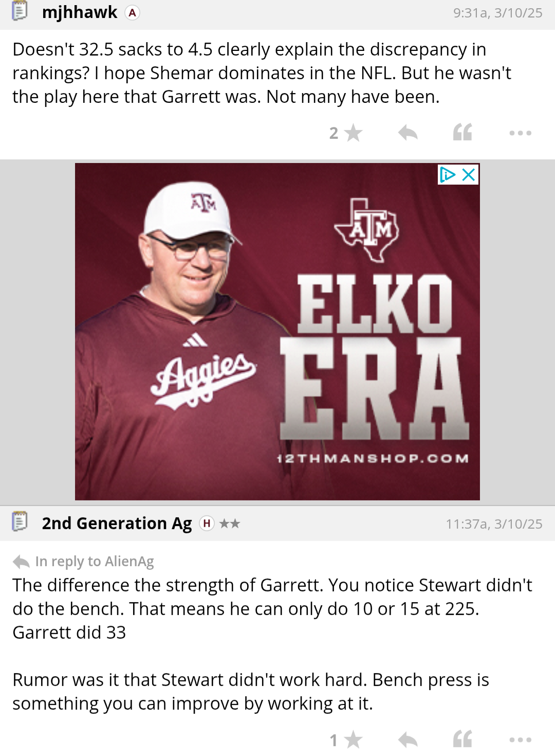This screenshot has width=555, height=756.
Task: Open more options on mjhhawk's post
Action: [520, 133]
